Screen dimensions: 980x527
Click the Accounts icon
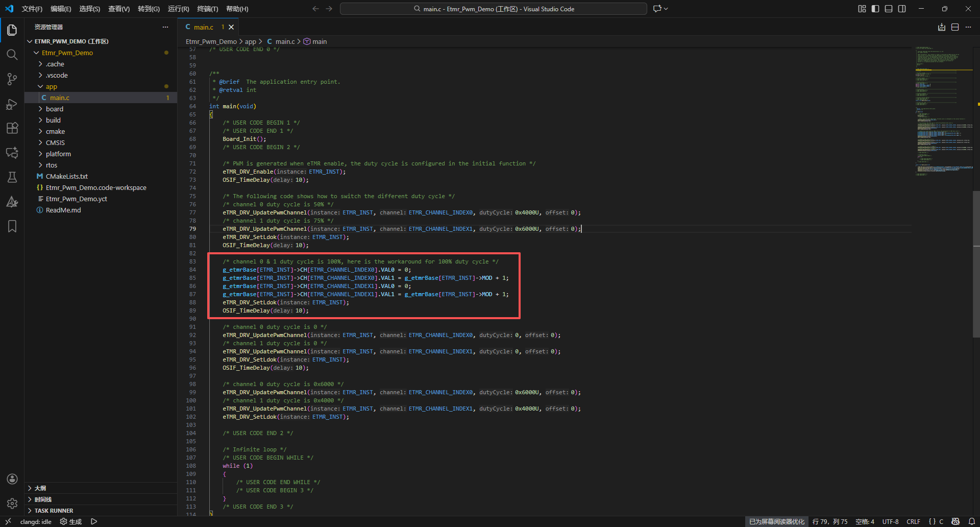pos(12,479)
